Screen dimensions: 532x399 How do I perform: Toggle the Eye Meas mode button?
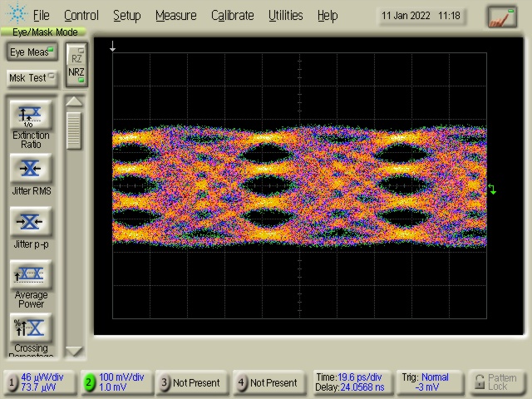pos(32,52)
